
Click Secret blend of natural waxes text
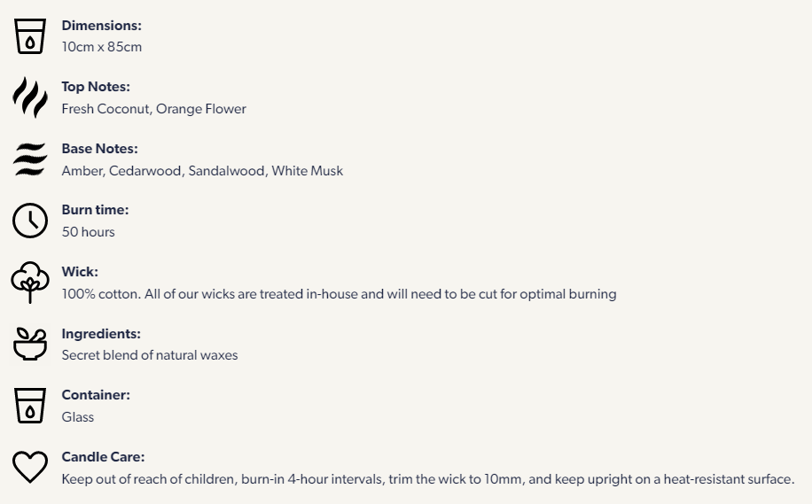(x=150, y=355)
